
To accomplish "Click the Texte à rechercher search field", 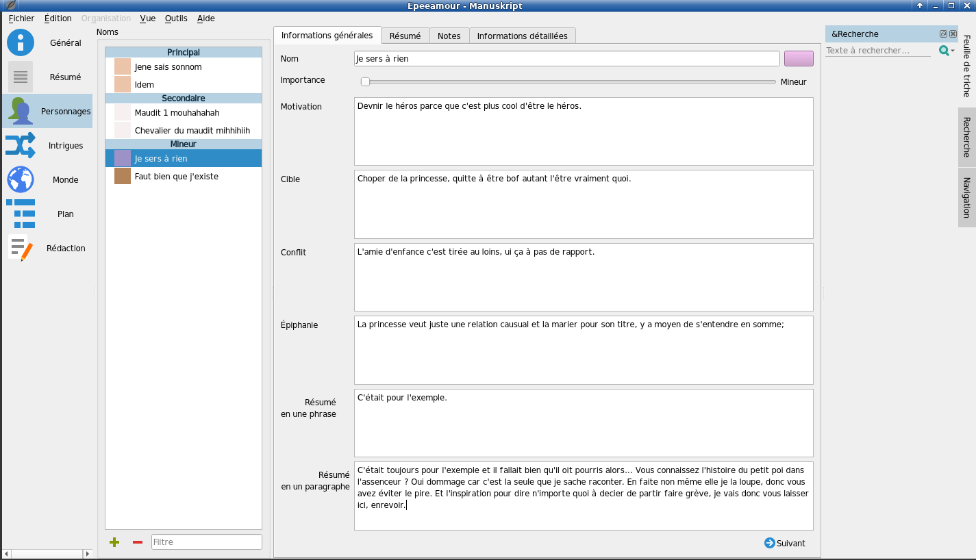I will pos(878,51).
